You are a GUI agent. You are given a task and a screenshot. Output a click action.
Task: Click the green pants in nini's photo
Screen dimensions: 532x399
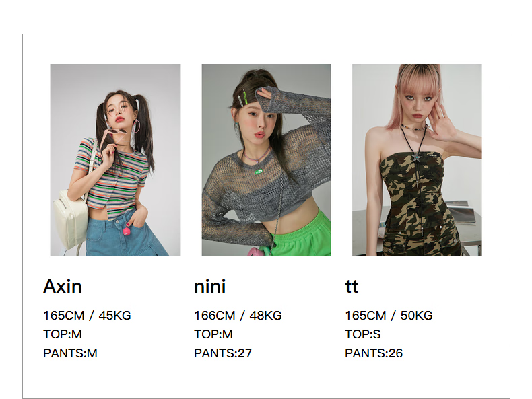(x=300, y=235)
